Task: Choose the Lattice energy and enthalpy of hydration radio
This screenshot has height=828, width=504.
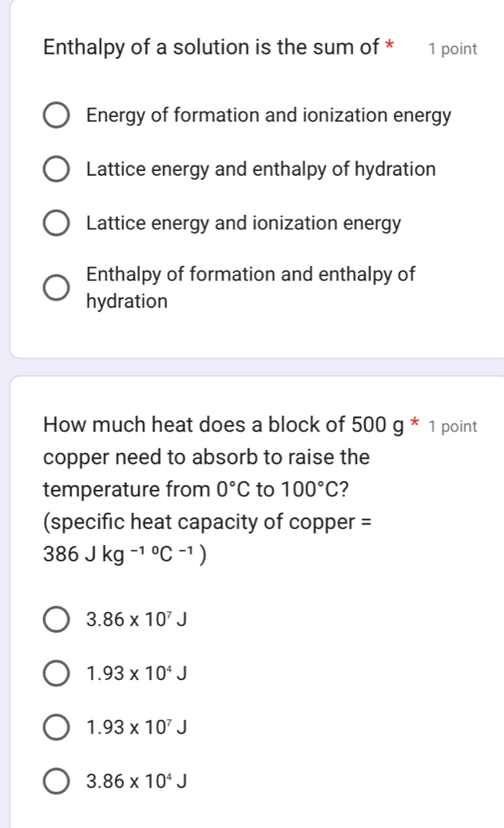Action: (x=55, y=169)
